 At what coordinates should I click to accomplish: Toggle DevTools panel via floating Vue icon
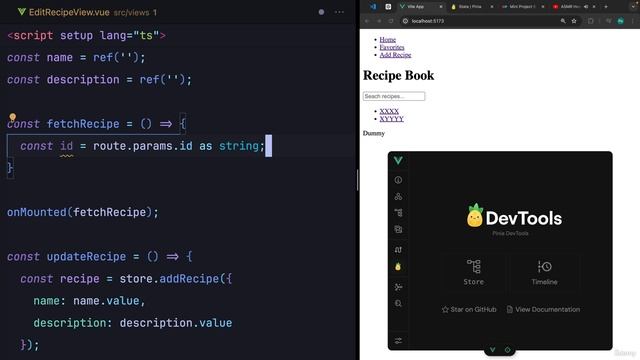coord(493,350)
